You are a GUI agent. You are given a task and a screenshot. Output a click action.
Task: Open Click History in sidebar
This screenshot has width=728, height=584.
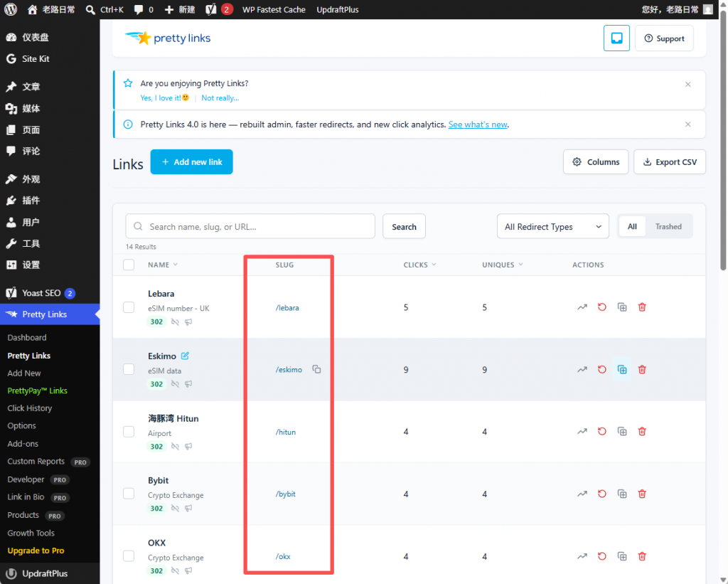point(30,408)
